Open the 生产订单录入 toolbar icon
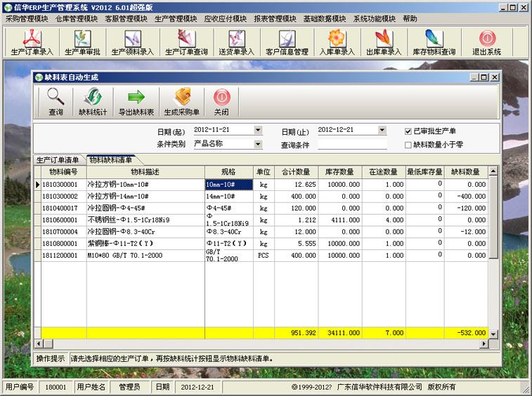532x396 pixels. click(x=32, y=42)
